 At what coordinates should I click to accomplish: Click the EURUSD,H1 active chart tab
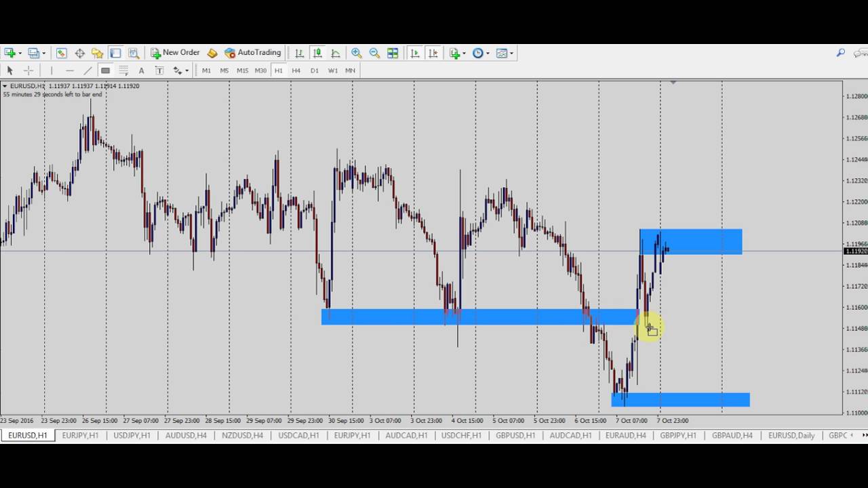(x=28, y=435)
